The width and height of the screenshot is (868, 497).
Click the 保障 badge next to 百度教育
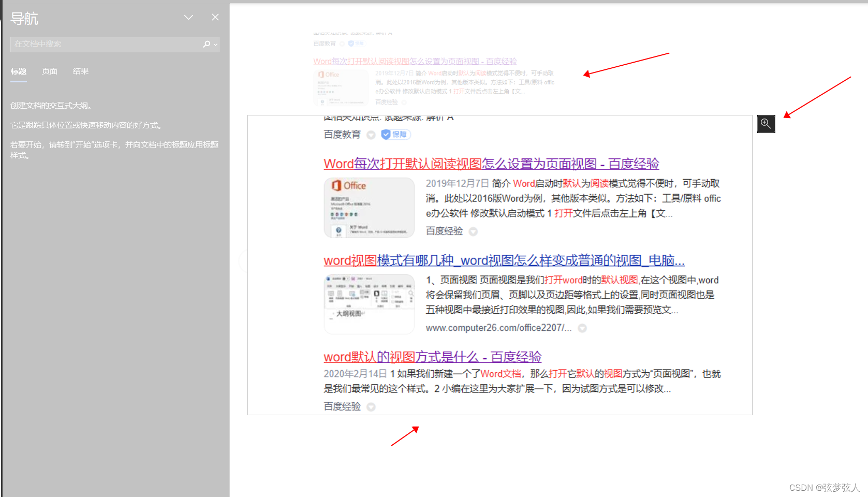(x=396, y=135)
